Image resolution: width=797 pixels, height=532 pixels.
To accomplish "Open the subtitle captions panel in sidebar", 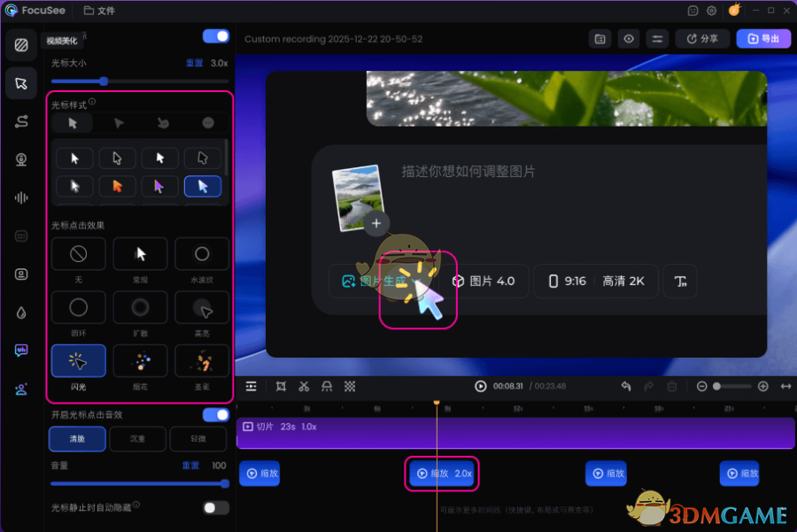I will click(x=20, y=235).
